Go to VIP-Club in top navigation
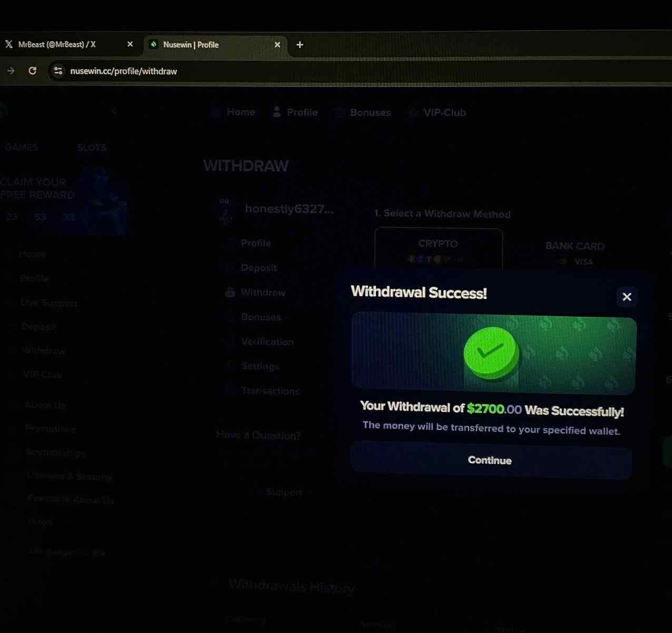This screenshot has height=633, width=672. click(437, 112)
